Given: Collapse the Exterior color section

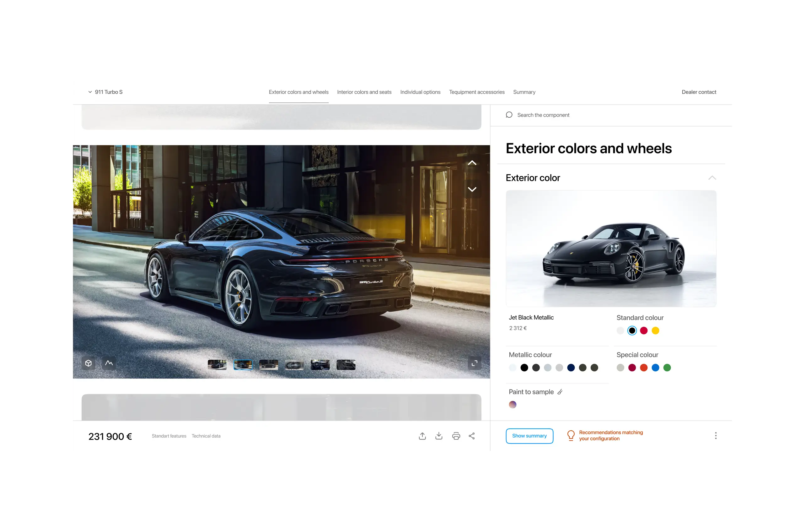Looking at the screenshot, I should (x=712, y=178).
